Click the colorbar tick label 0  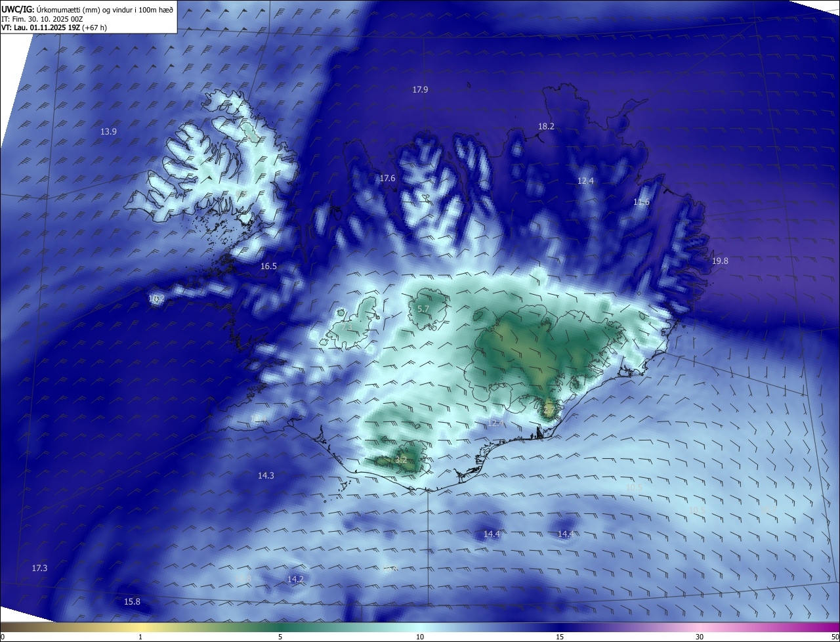2,637
